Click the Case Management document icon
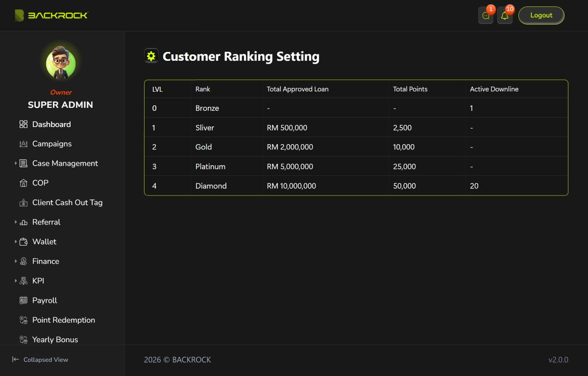 pos(24,164)
